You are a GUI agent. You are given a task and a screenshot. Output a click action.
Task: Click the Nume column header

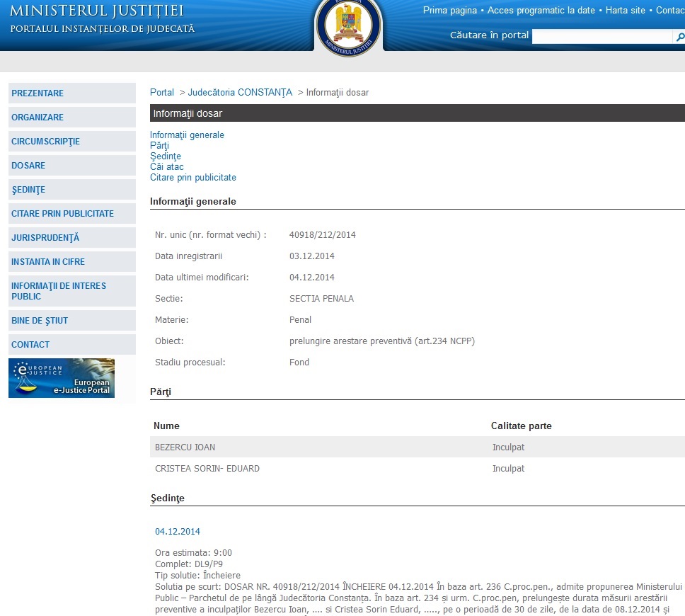166,426
